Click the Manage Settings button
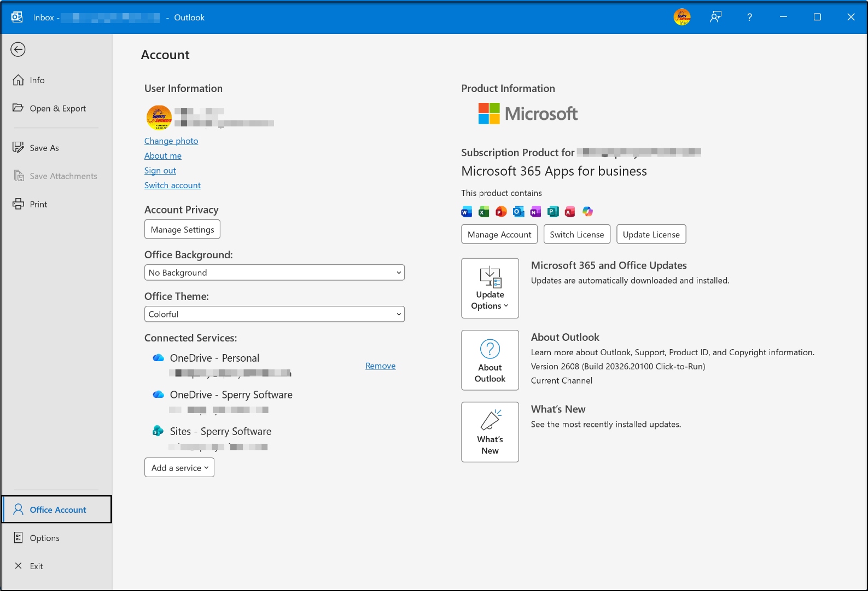The image size is (868, 591). pos(182,229)
